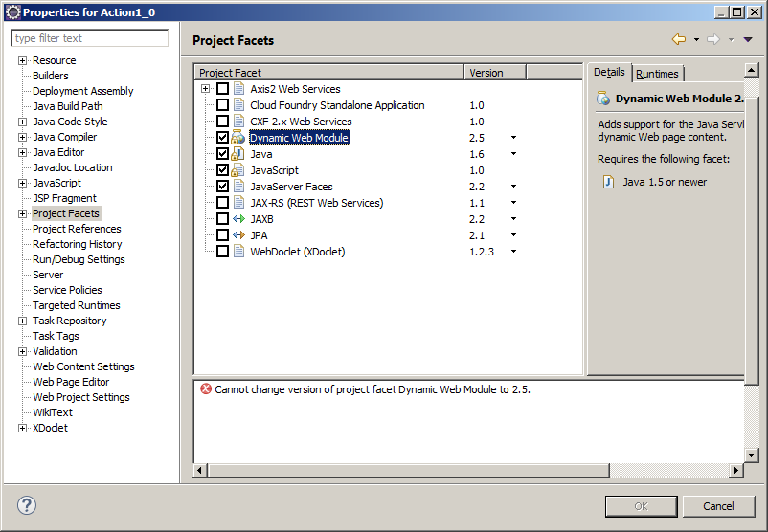The width and height of the screenshot is (768, 532).
Task: Switch to the Details tab
Action: tap(609, 73)
